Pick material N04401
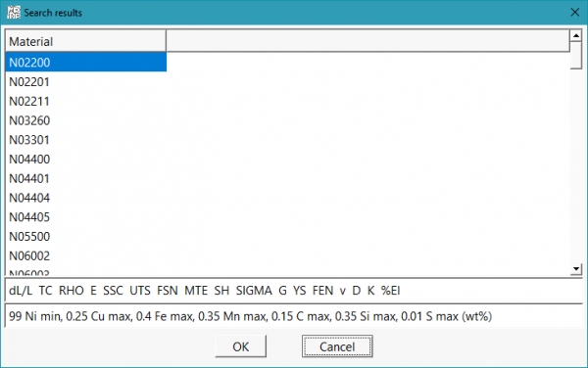 [86, 178]
